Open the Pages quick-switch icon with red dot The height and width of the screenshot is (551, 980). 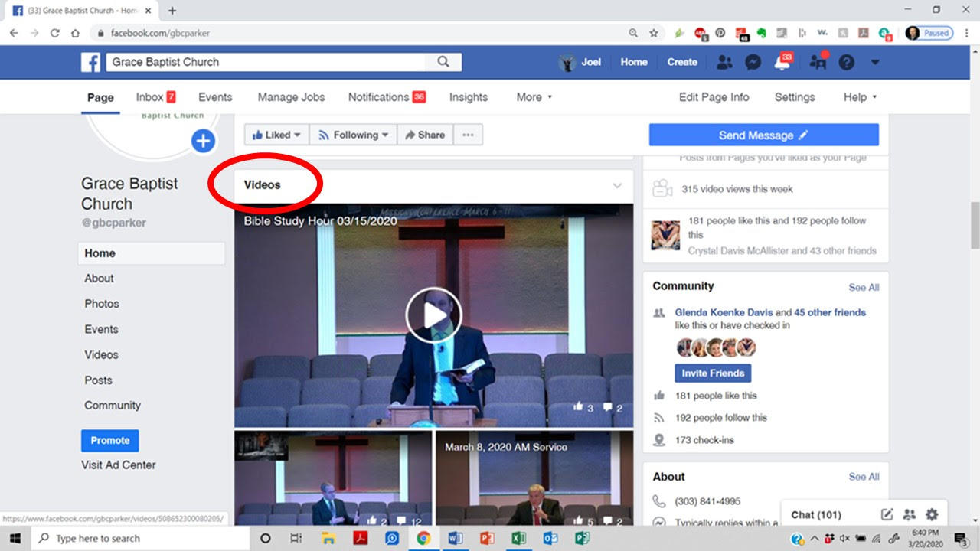click(x=818, y=62)
